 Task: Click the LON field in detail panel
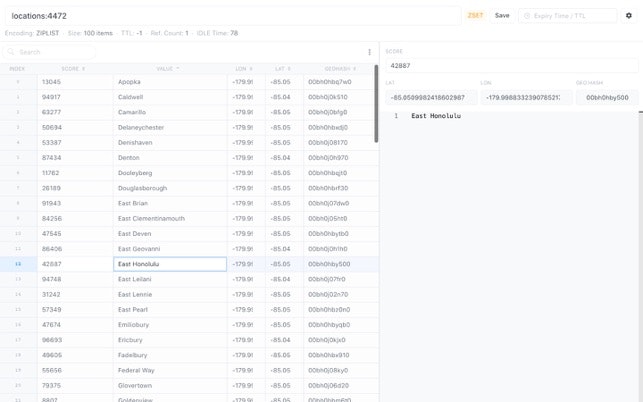(x=526, y=98)
